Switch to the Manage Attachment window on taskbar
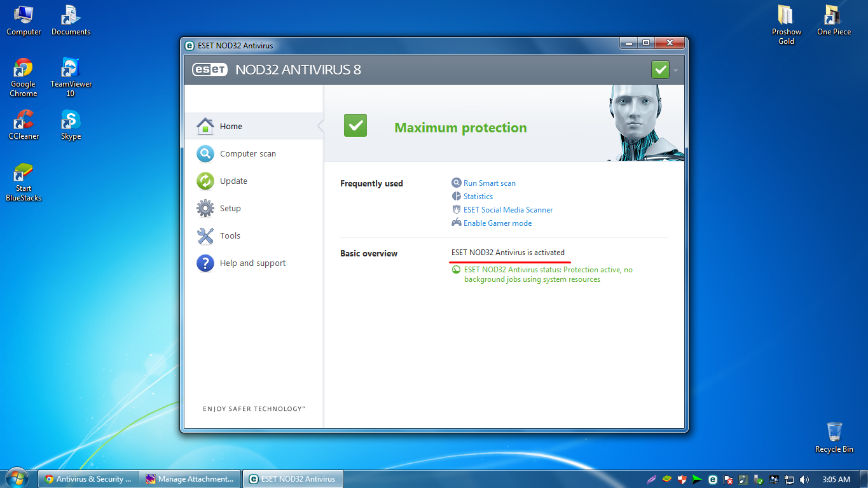The image size is (868, 488). 190,478
